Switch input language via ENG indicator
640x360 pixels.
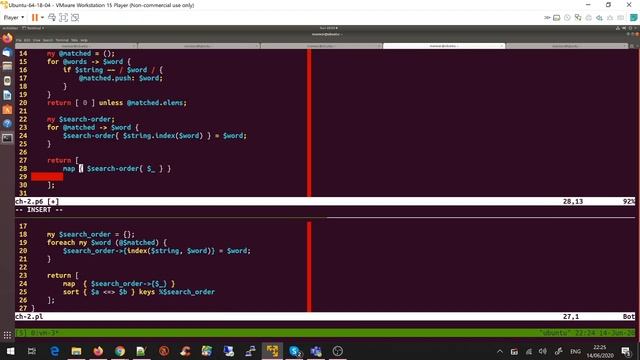pos(576,351)
